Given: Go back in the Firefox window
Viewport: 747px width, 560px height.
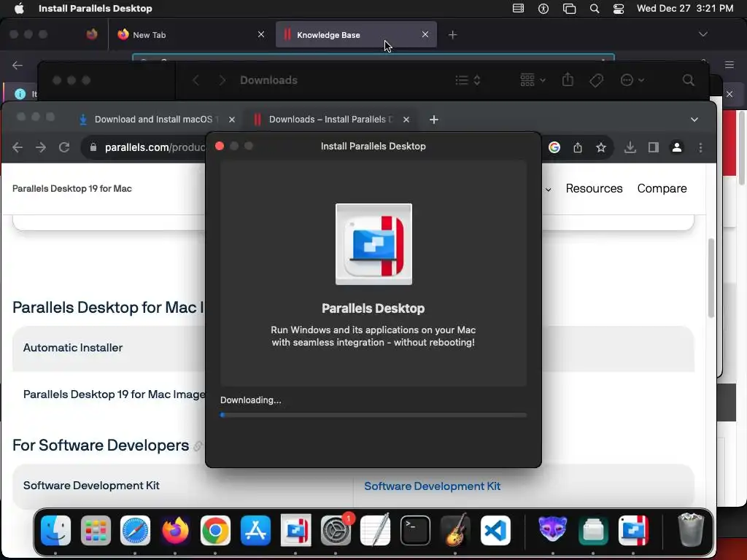Looking at the screenshot, I should pyautogui.click(x=18, y=65).
